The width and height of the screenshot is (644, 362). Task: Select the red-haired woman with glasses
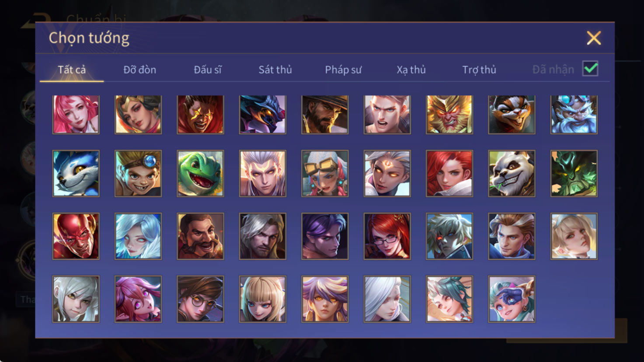click(x=387, y=236)
